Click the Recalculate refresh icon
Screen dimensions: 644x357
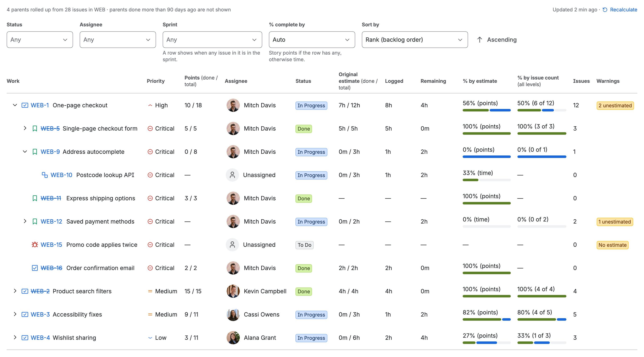pyautogui.click(x=605, y=10)
